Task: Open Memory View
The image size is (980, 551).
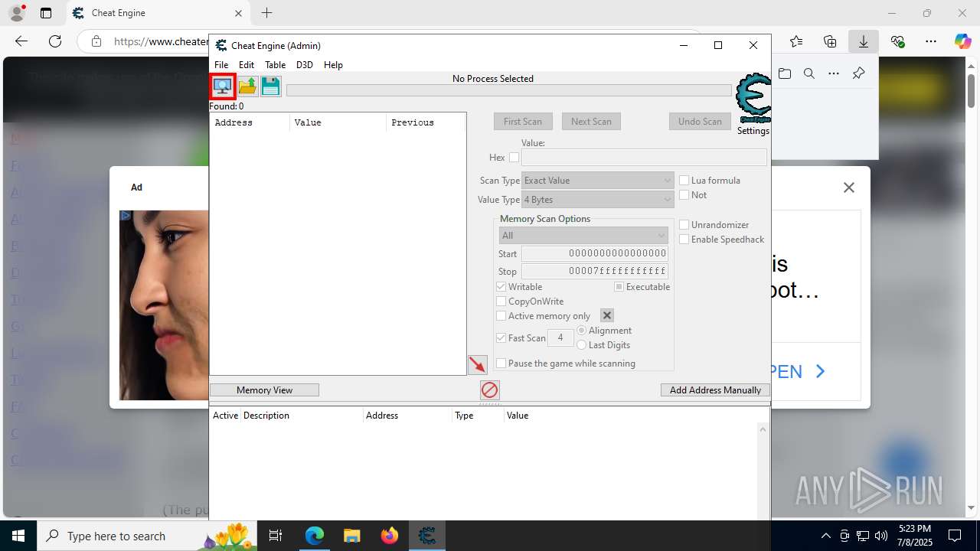Action: (x=264, y=390)
